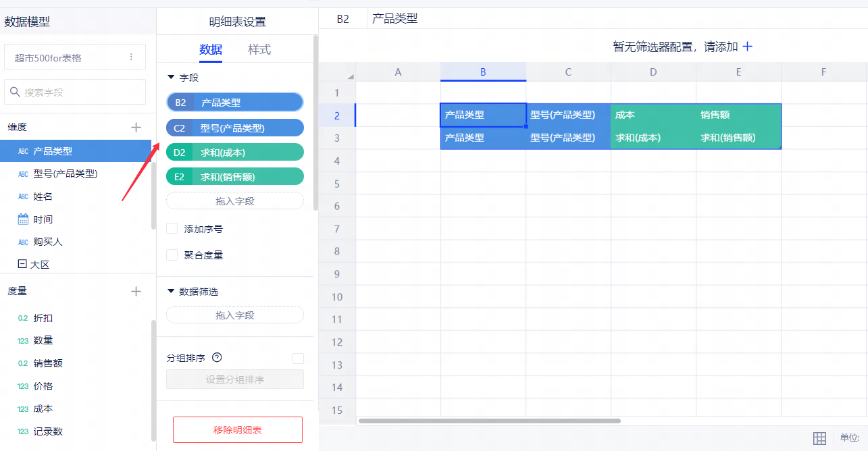Select the 数据 tab
The image size is (868, 451).
[x=211, y=49]
